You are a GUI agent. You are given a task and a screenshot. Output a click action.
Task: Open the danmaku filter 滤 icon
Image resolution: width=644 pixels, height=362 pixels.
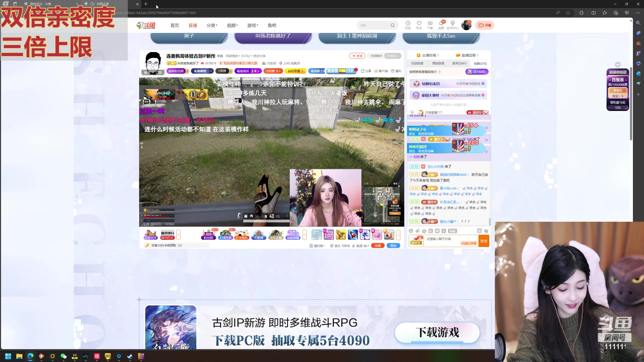[x=479, y=231]
